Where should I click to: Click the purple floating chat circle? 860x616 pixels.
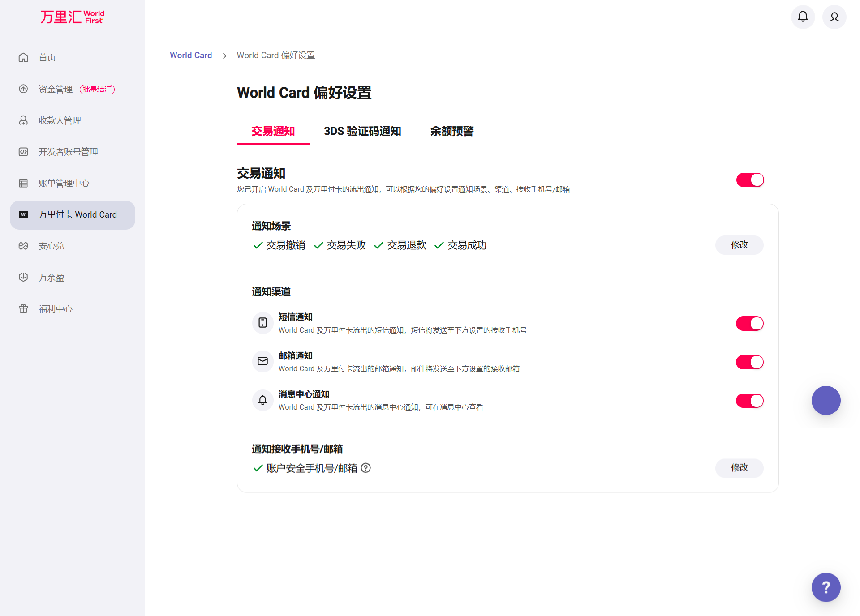pos(826,400)
